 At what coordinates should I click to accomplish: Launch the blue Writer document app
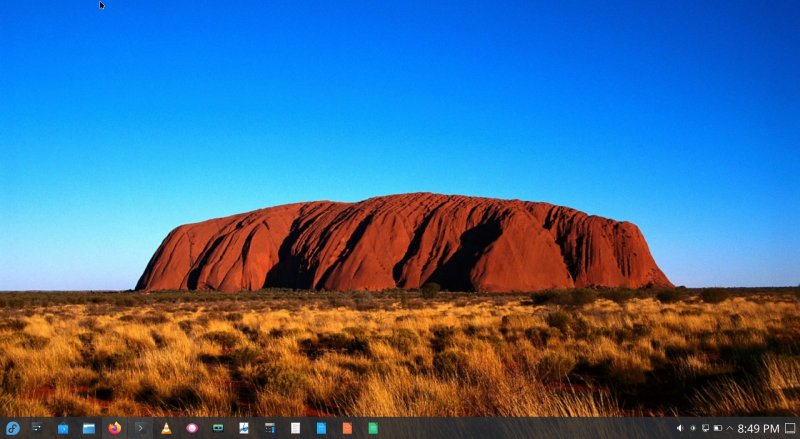(x=321, y=428)
